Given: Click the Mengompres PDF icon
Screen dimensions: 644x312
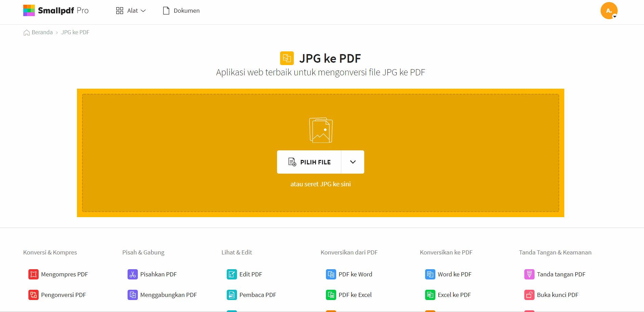Looking at the screenshot, I should coord(34,274).
